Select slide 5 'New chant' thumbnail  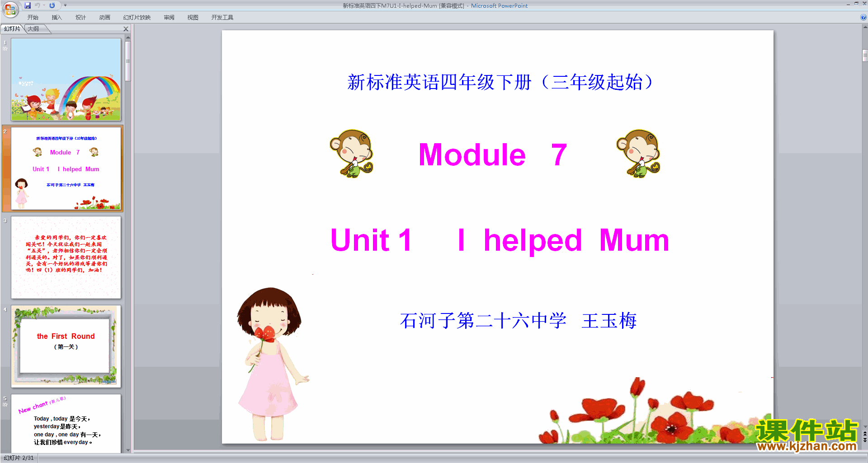(66, 424)
